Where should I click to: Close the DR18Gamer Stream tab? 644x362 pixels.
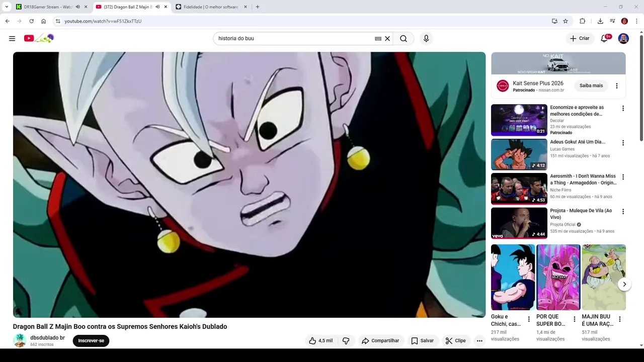click(x=86, y=7)
